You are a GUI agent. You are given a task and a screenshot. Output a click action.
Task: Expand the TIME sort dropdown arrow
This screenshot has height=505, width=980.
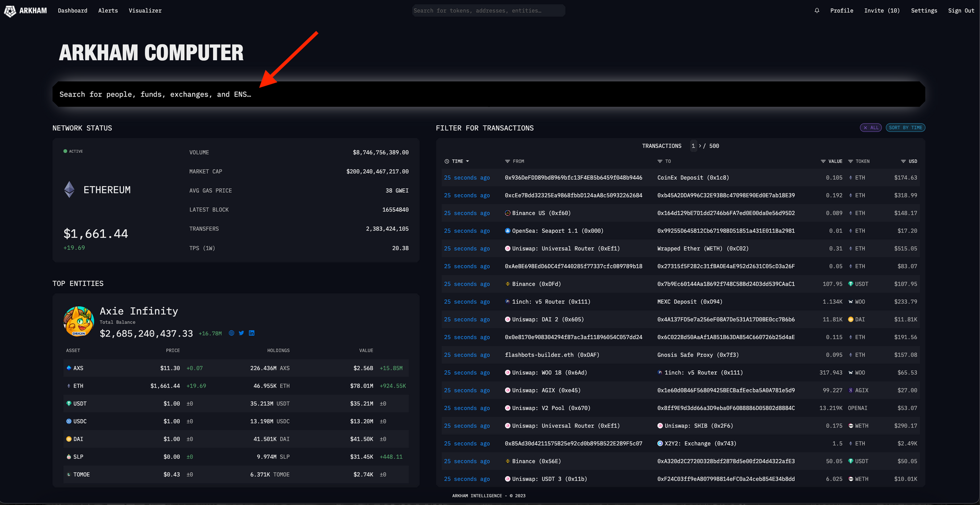click(467, 161)
